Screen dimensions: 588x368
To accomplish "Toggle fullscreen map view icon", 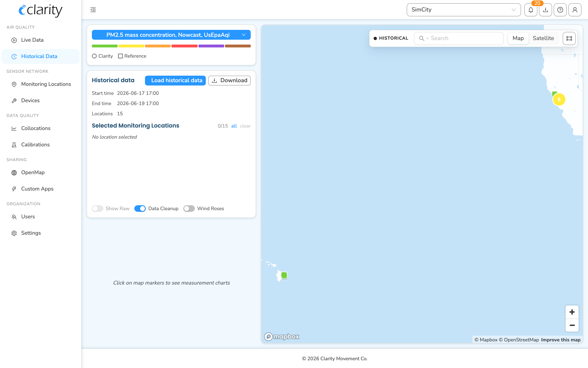I will click(569, 38).
